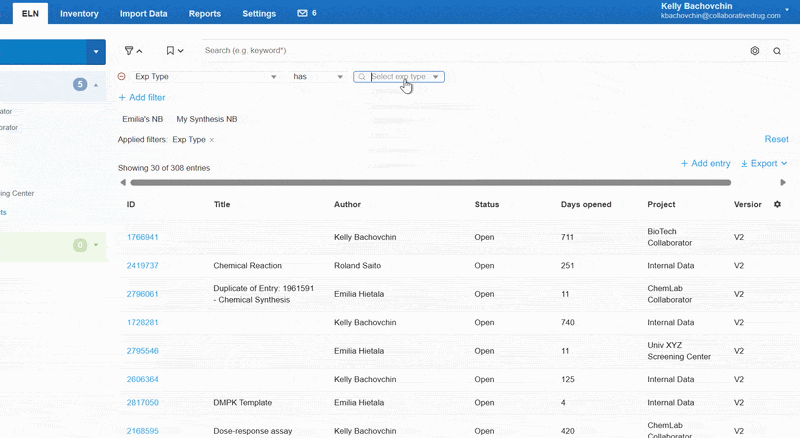Screen dimensions: 800x438
Task: Click the Add filter link
Action: tap(142, 98)
